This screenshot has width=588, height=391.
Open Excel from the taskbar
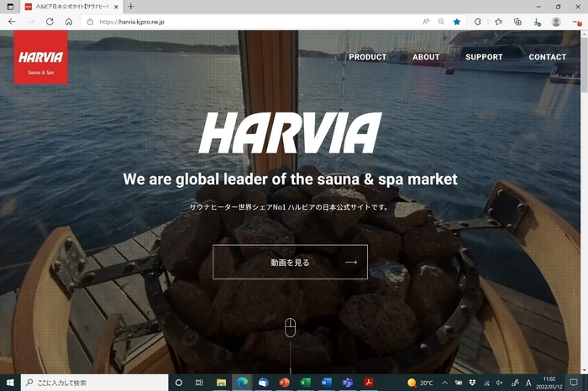coord(305,383)
